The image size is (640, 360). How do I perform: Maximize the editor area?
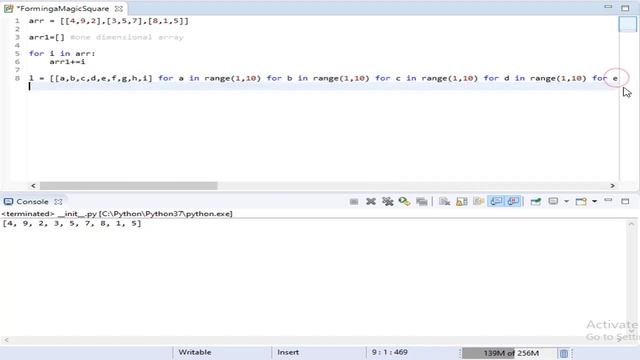(625, 8)
